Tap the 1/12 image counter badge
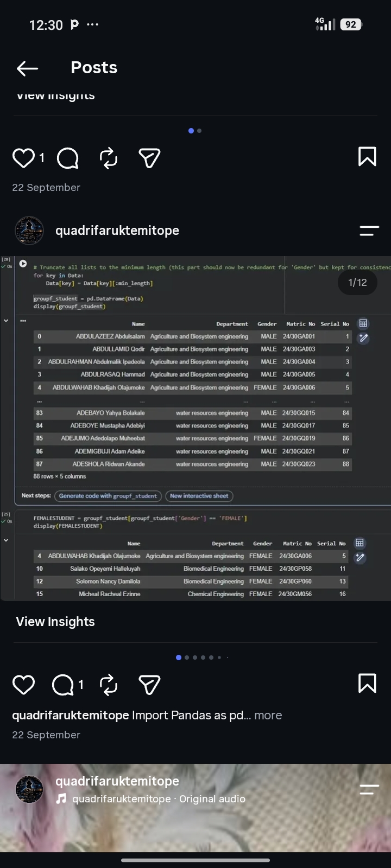Screen dimensions: 391x868 point(357,282)
